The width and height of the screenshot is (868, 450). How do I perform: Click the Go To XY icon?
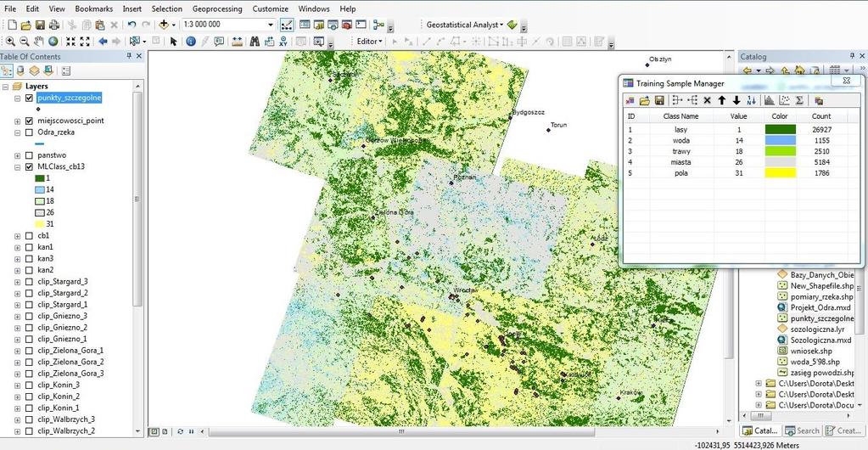pyautogui.click(x=283, y=41)
